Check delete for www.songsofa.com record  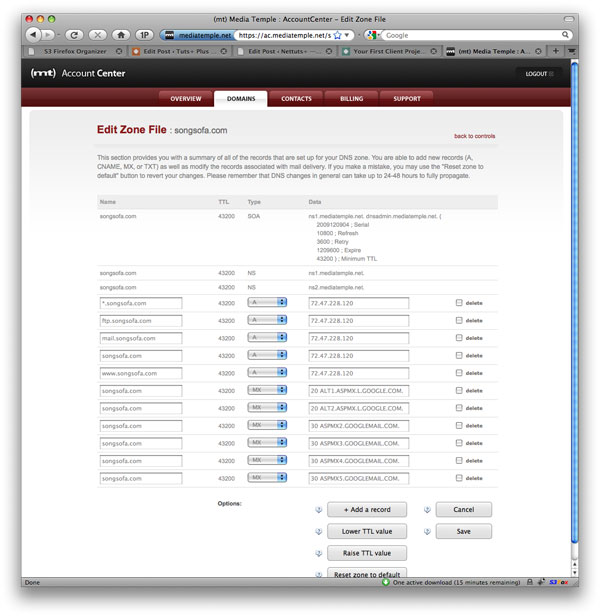pyautogui.click(x=459, y=373)
